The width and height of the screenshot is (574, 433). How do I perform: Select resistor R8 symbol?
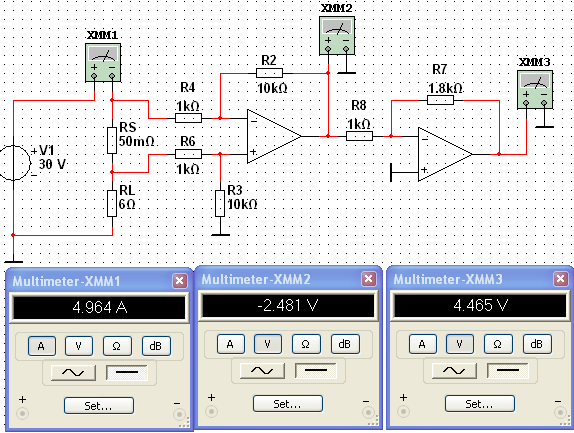pyautogui.click(x=359, y=136)
